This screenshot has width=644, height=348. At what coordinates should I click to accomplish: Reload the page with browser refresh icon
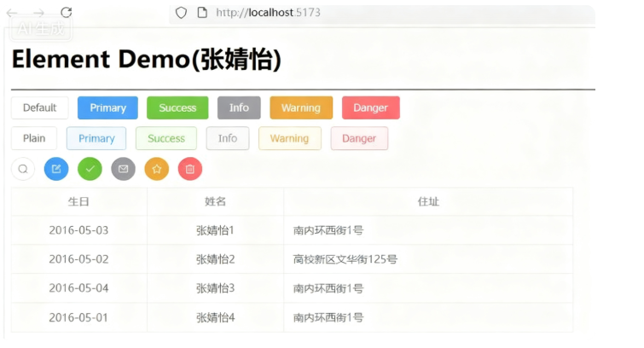tap(66, 13)
